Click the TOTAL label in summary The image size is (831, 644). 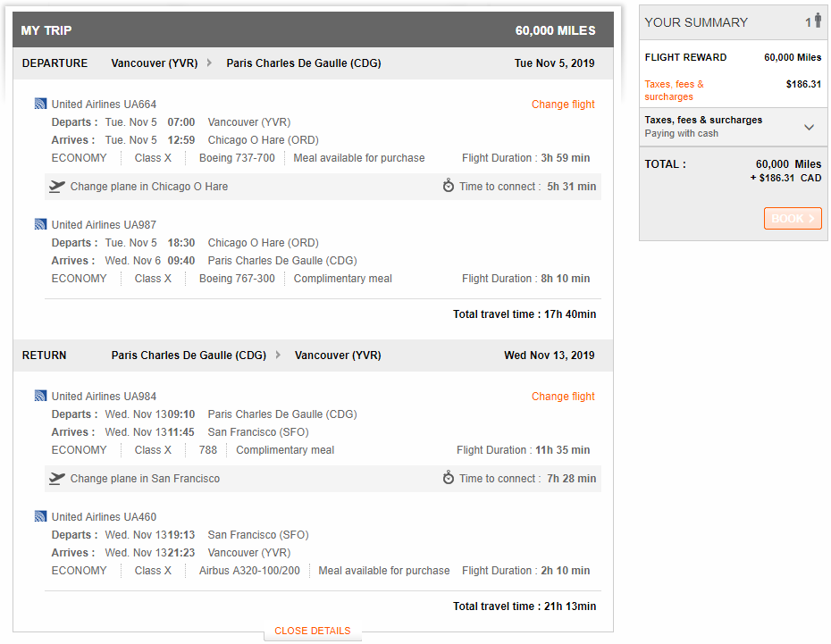665,164
